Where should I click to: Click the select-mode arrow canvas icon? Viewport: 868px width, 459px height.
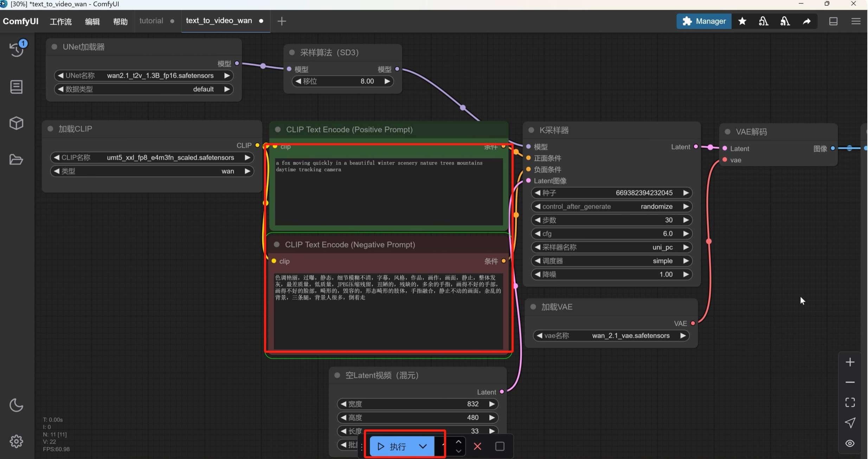[x=850, y=422]
